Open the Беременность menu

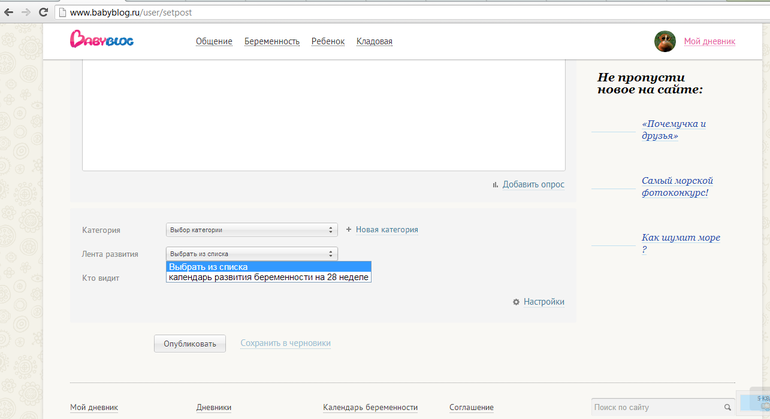(x=272, y=41)
